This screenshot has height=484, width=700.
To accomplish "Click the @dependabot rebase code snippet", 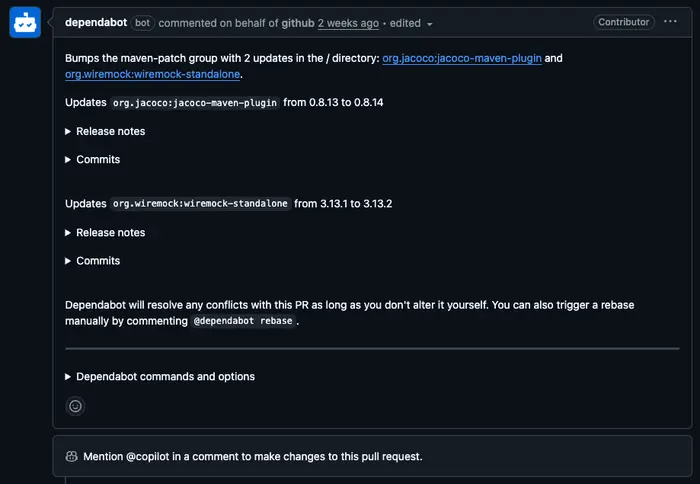I will pos(245,322).
